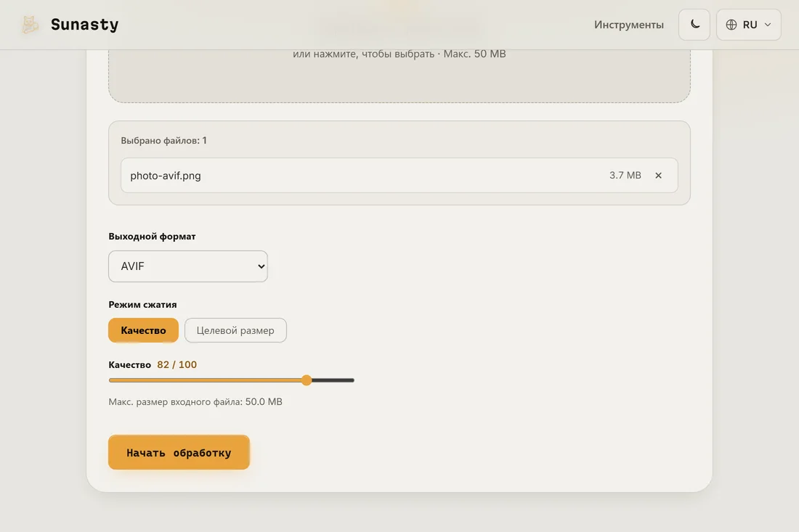Click the 3.7 MB file size text
The height and width of the screenshot is (532, 799).
tap(625, 175)
